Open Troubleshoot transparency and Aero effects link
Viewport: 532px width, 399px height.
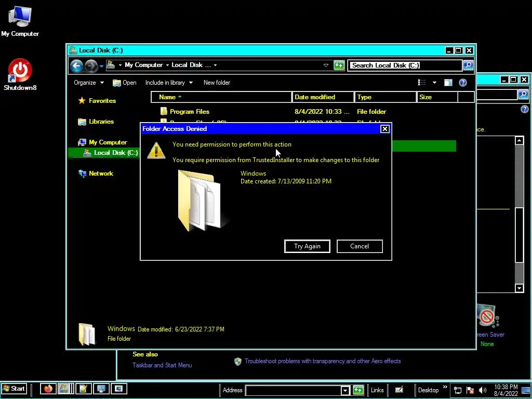pyautogui.click(x=323, y=362)
